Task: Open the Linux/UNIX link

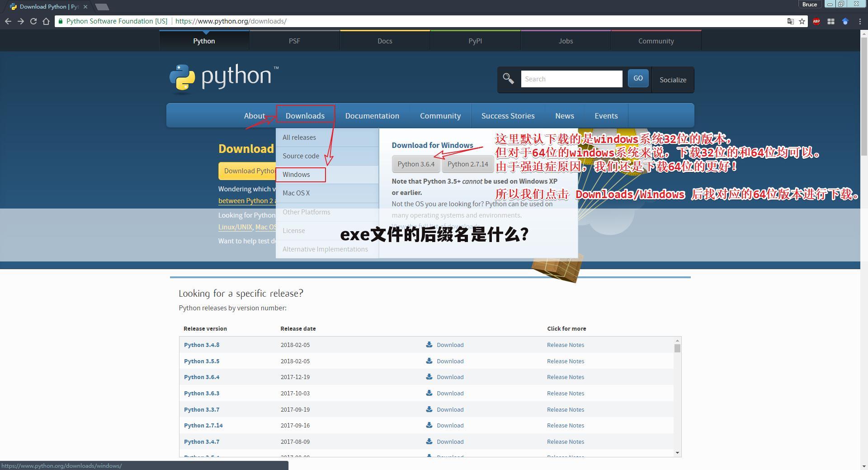Action: [235, 227]
